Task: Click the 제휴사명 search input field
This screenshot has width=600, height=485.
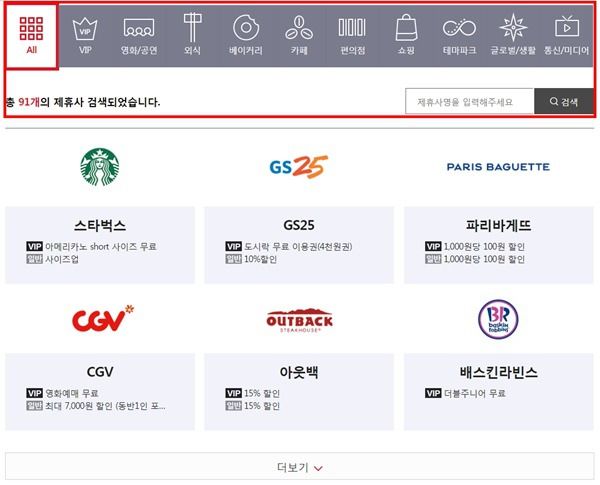Action: (470, 101)
